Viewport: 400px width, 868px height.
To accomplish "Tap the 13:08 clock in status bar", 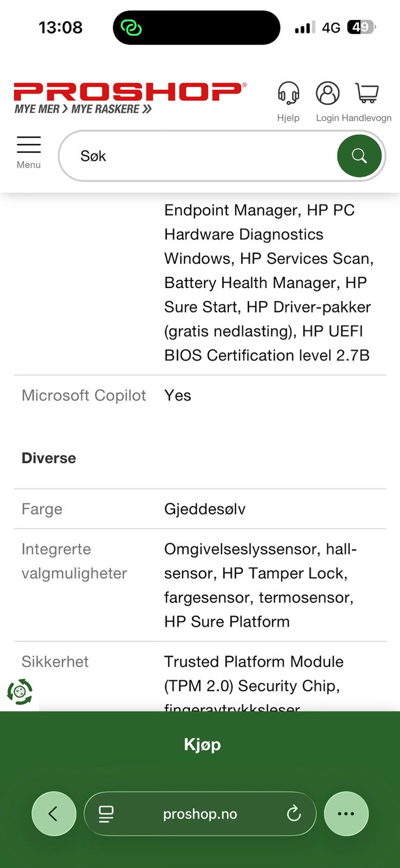I will coord(61,27).
